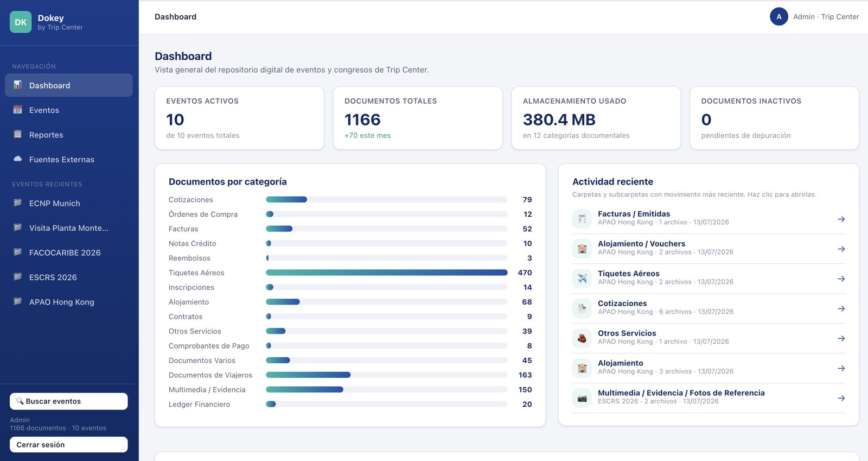Click the 'Actividad reciente' heading
This screenshot has width=868, height=461.
(613, 182)
